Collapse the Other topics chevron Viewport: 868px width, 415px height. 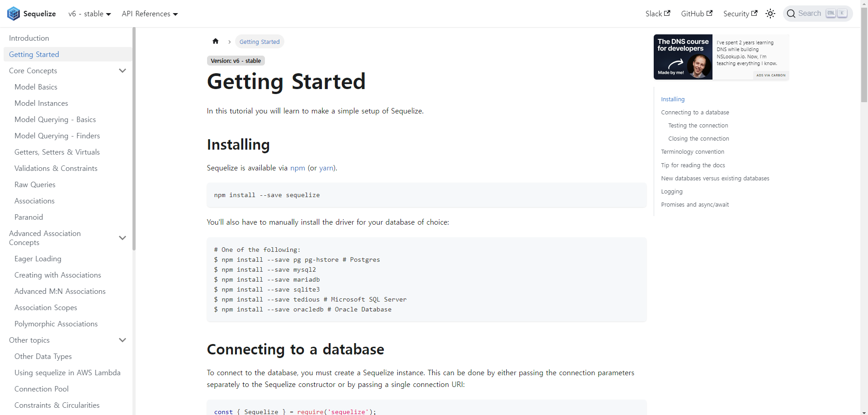click(122, 340)
